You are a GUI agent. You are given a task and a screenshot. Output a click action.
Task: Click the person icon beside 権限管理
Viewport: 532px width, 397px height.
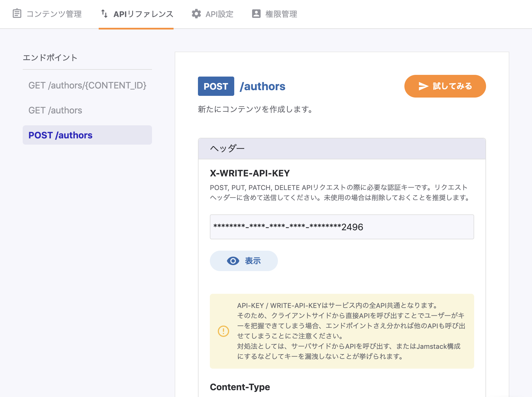[x=256, y=14]
